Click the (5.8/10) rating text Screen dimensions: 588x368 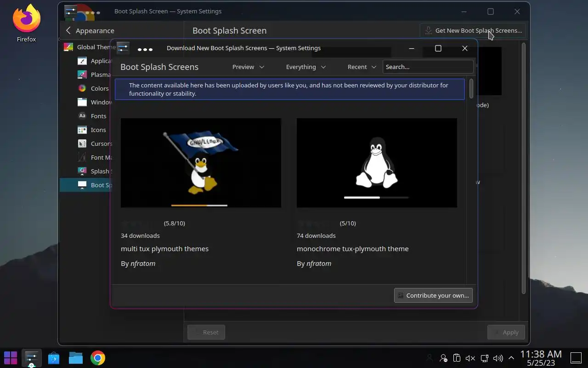tap(175, 223)
